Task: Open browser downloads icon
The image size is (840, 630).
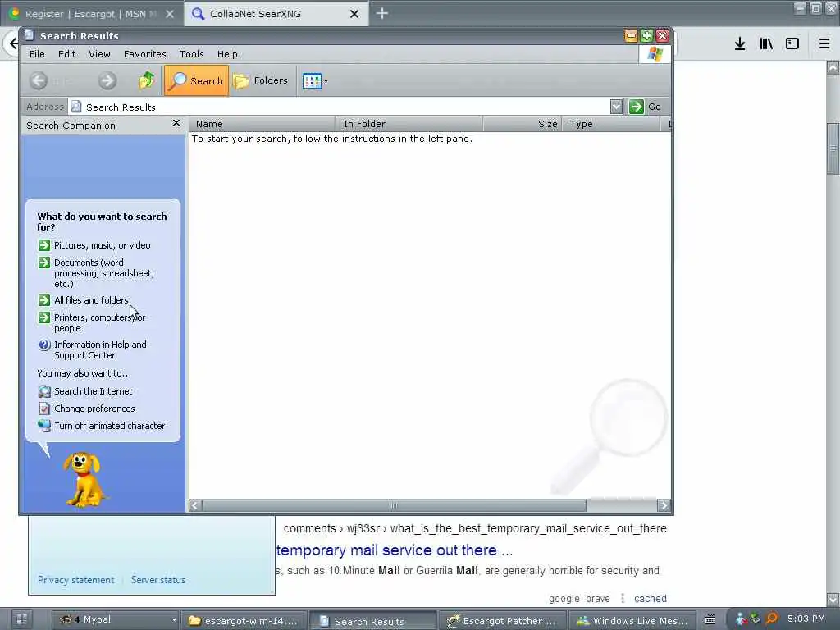Action: click(x=740, y=44)
